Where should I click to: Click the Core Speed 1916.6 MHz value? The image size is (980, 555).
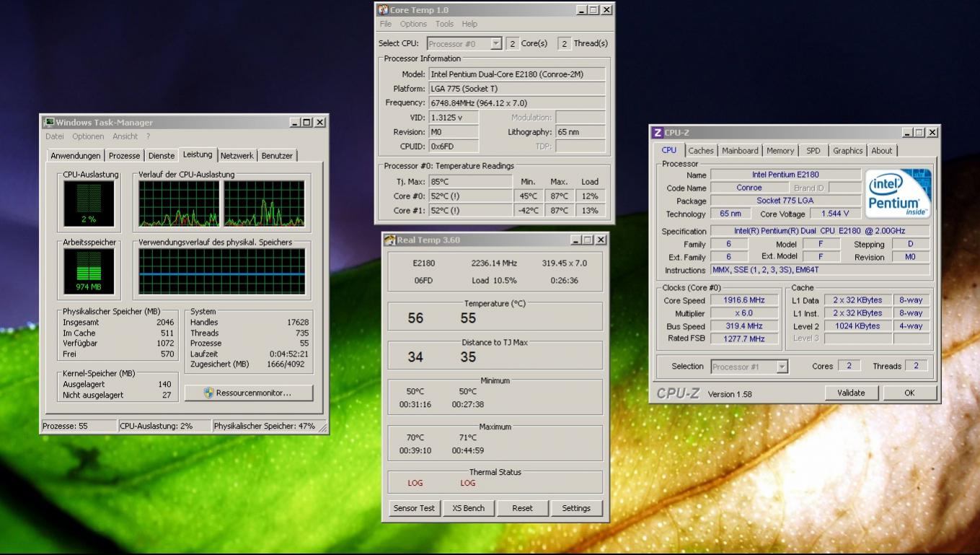[x=746, y=300]
